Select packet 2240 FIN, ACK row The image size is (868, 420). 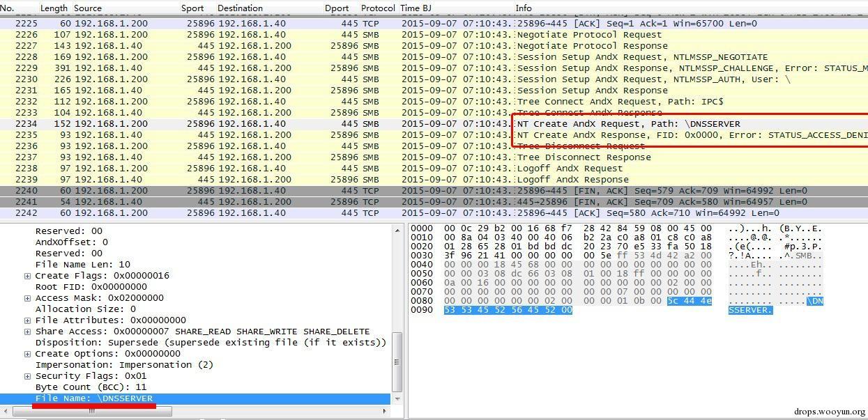click(x=279, y=191)
